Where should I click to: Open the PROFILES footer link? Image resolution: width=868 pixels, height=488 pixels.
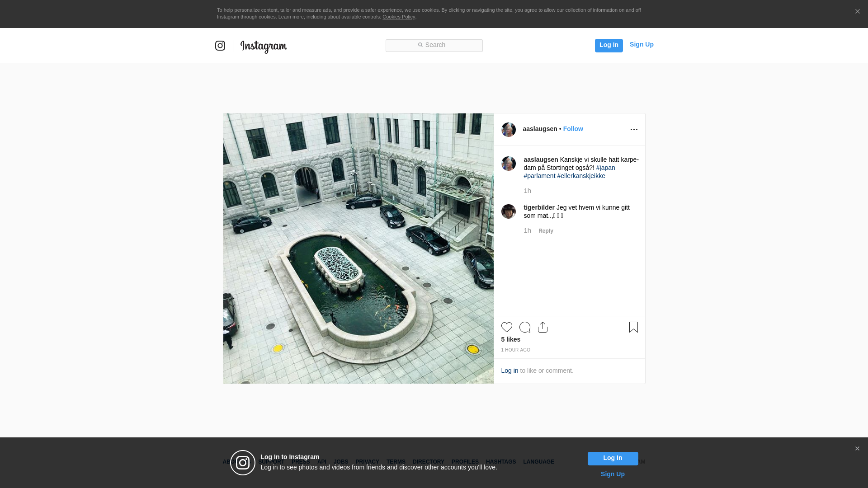tap(465, 462)
